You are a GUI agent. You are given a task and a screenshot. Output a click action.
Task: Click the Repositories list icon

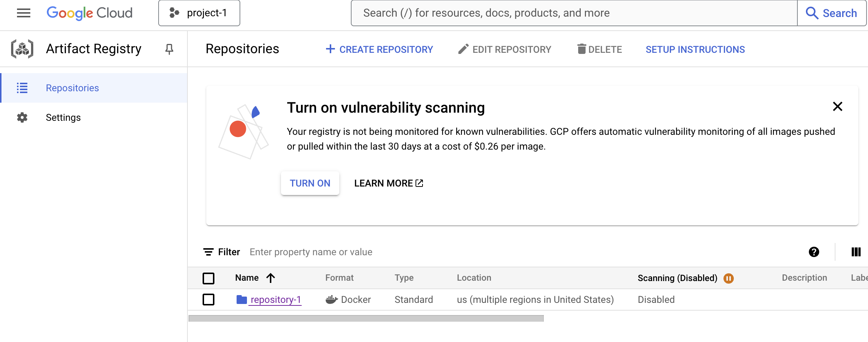point(22,88)
